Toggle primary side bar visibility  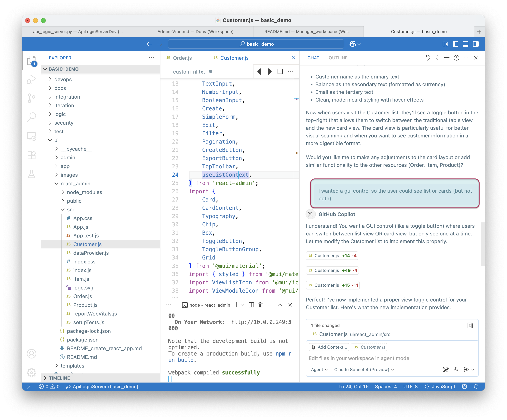click(455, 44)
